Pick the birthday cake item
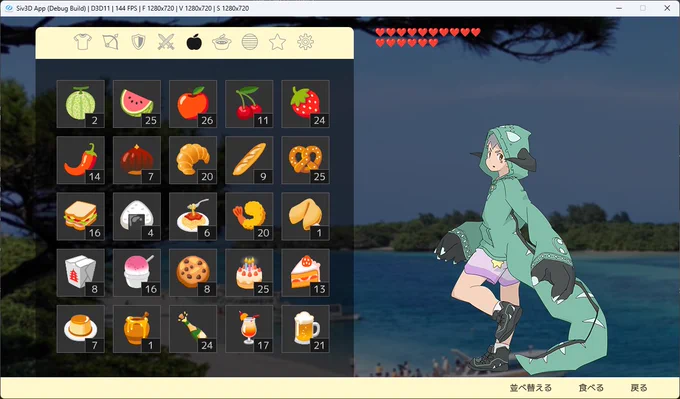This screenshot has height=399, width=680. pos(249,273)
